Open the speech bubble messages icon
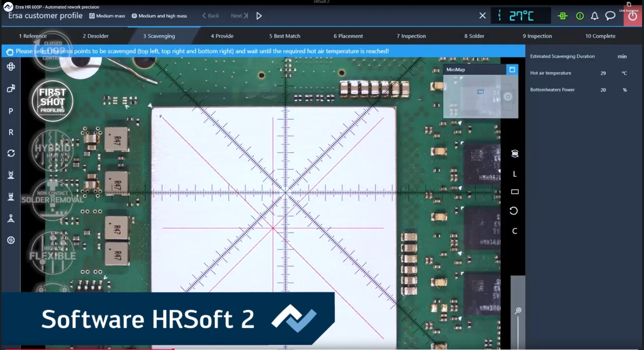This screenshot has height=350, width=644. pos(610,16)
